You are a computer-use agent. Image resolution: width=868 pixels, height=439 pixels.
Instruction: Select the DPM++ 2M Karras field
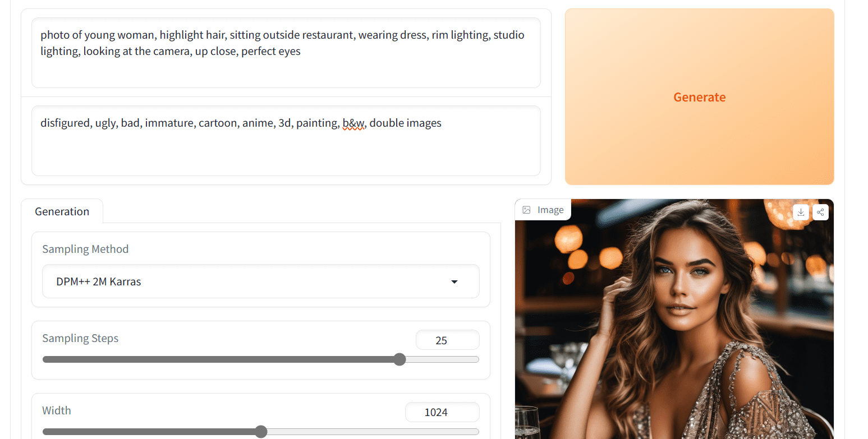coord(261,281)
